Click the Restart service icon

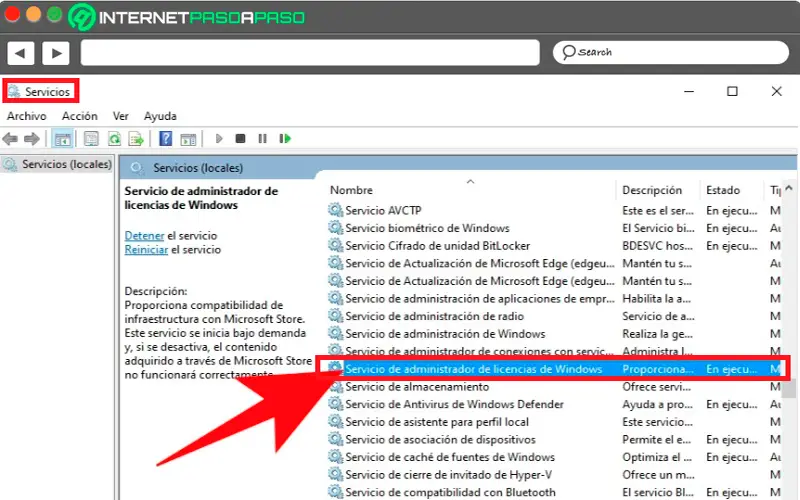[285, 138]
